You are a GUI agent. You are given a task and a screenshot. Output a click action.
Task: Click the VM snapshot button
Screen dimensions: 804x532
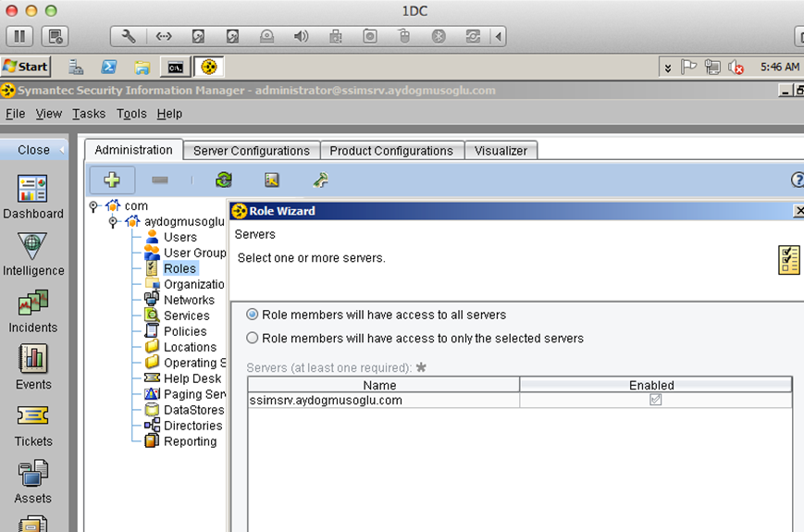coord(55,36)
